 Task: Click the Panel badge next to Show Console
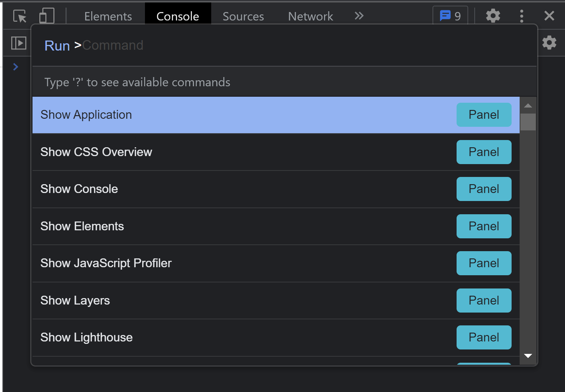[x=484, y=189]
